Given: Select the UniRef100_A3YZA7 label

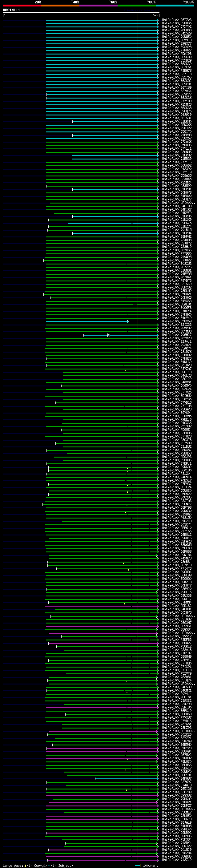Looking at the screenshot, I should click(x=177, y=369).
